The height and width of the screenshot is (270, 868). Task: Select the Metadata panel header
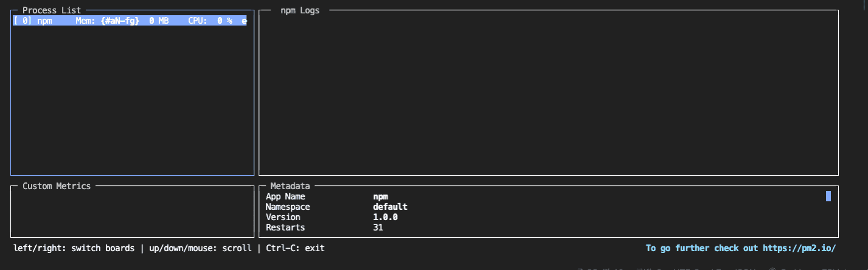290,186
